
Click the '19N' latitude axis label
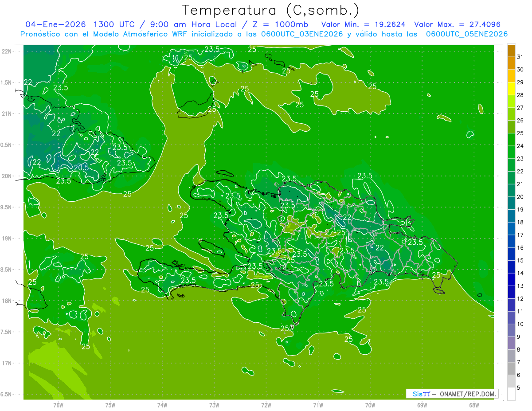click(7, 239)
